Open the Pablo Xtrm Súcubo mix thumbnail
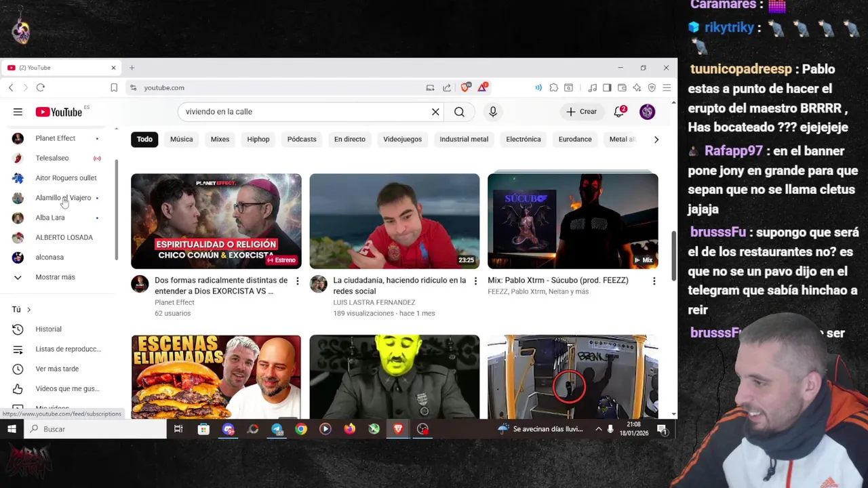The image size is (868, 488). click(573, 221)
